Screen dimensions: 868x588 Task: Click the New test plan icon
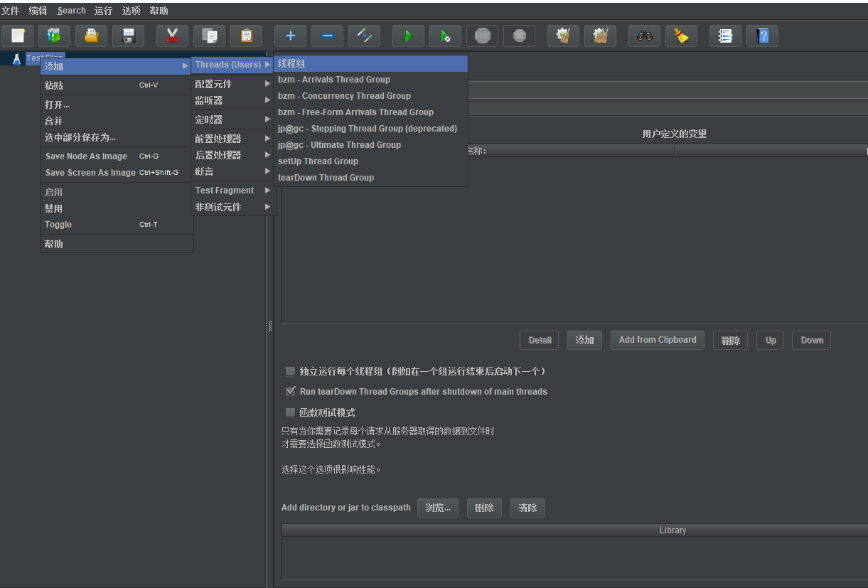click(x=18, y=36)
